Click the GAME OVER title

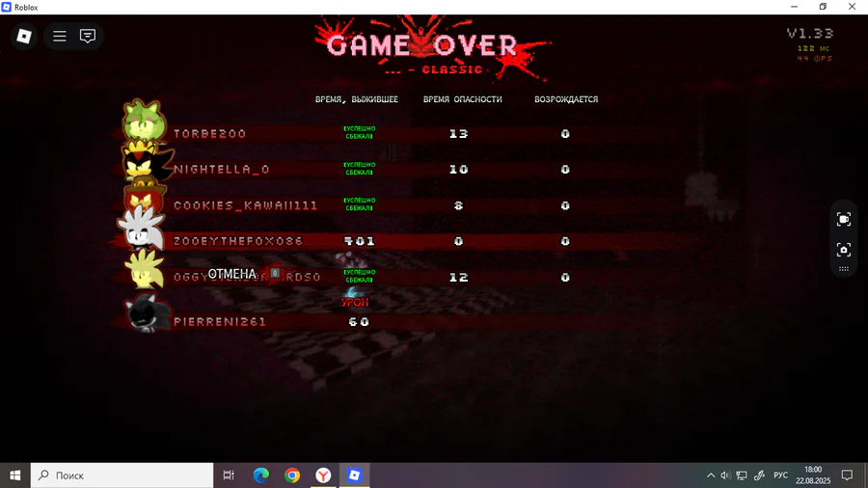click(x=421, y=46)
